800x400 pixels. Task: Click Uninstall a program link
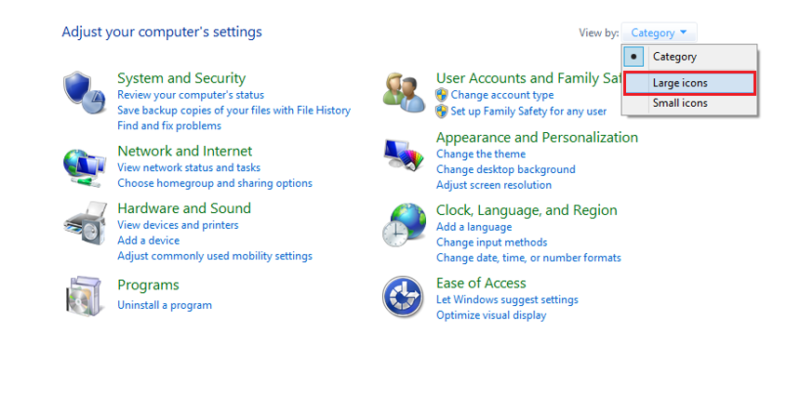[x=164, y=304]
